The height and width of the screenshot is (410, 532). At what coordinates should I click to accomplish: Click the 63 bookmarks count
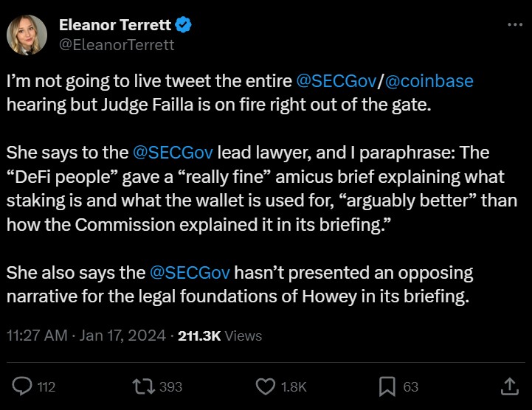click(410, 386)
